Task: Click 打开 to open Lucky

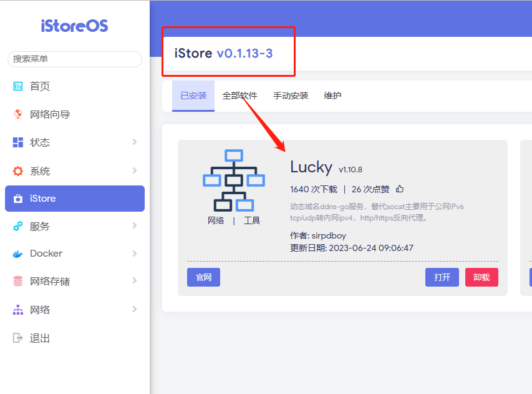Action: click(442, 277)
